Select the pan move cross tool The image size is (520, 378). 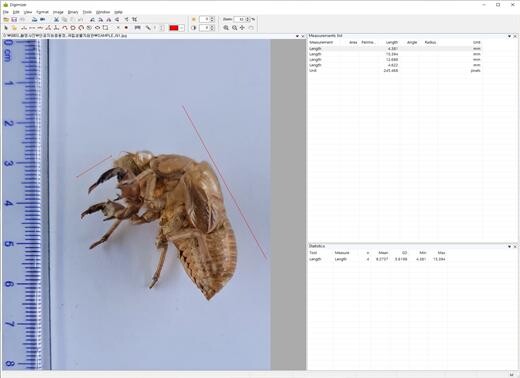pyautogui.click(x=242, y=28)
